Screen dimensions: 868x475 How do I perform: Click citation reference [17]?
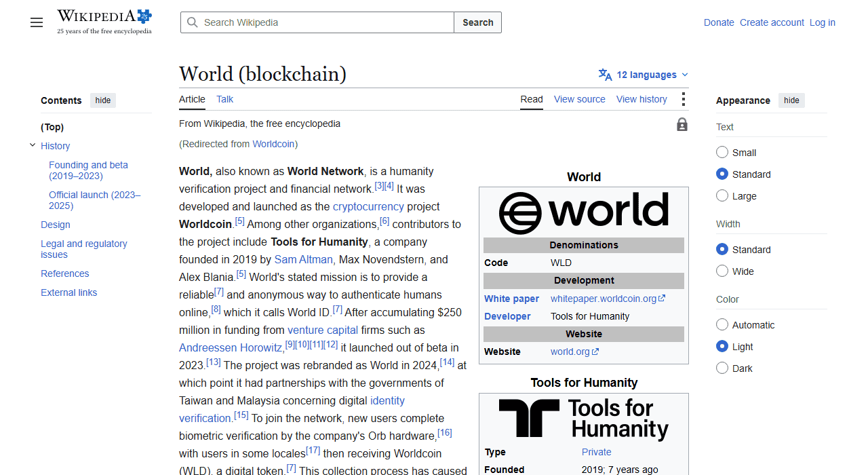click(313, 451)
